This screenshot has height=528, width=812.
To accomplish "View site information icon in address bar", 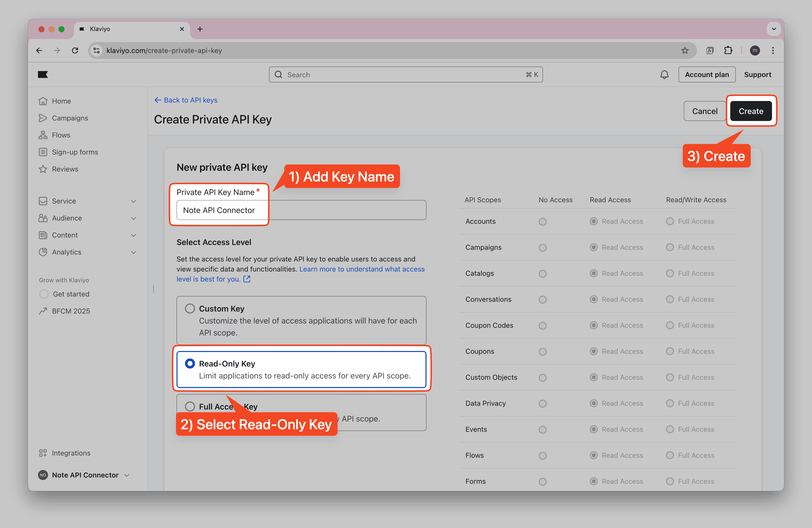I will coord(97,50).
